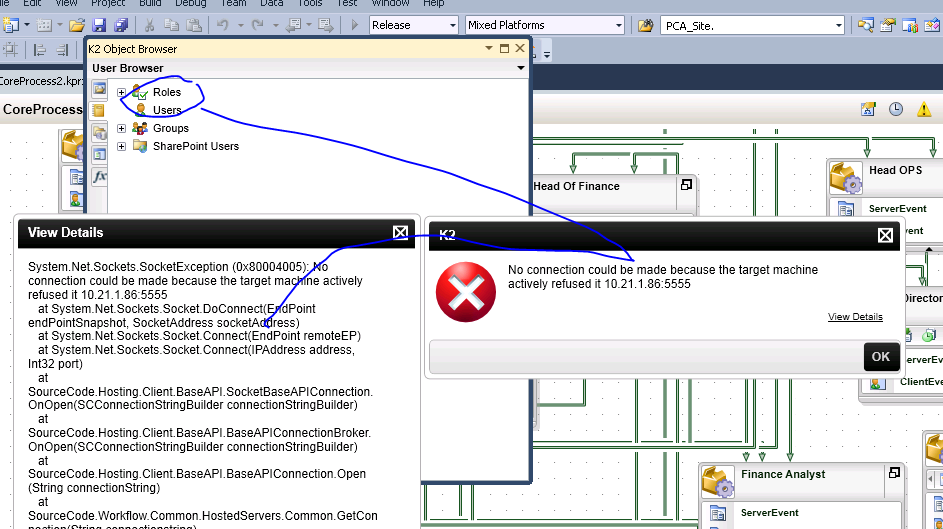This screenshot has height=529, width=943.
Task: Open the Build menu
Action: coord(150,3)
